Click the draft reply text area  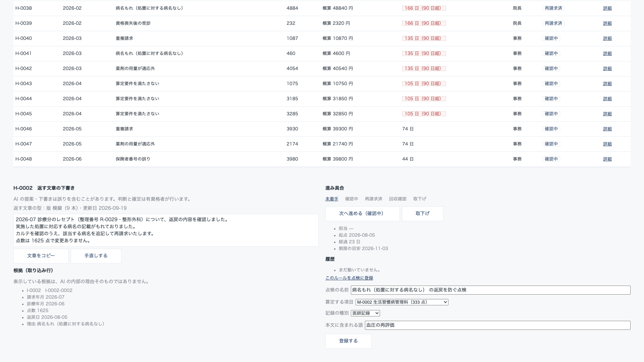pyautogui.click(x=166, y=230)
